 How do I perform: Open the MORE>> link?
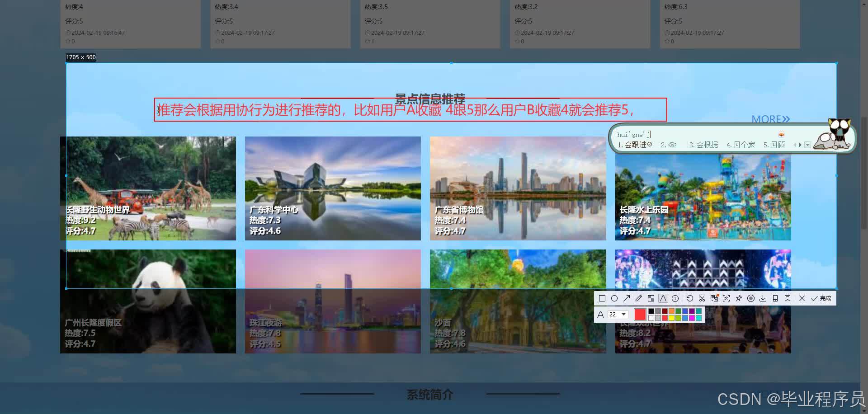770,119
